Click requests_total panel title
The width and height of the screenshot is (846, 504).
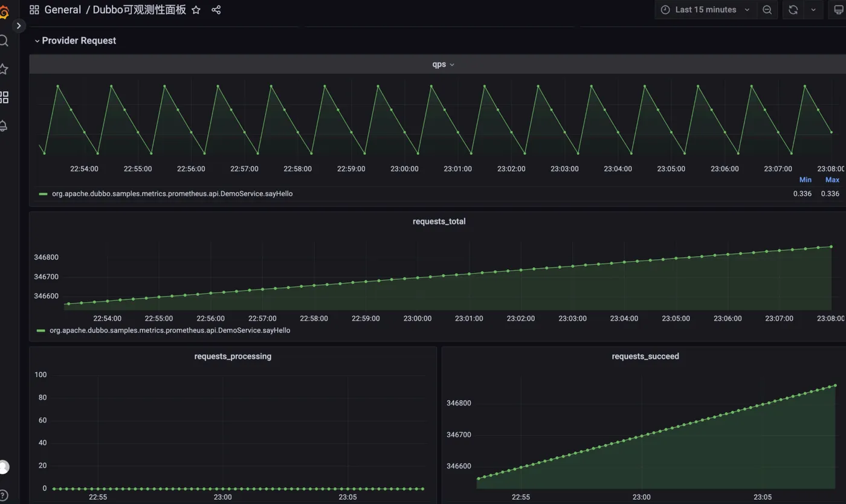pos(439,221)
